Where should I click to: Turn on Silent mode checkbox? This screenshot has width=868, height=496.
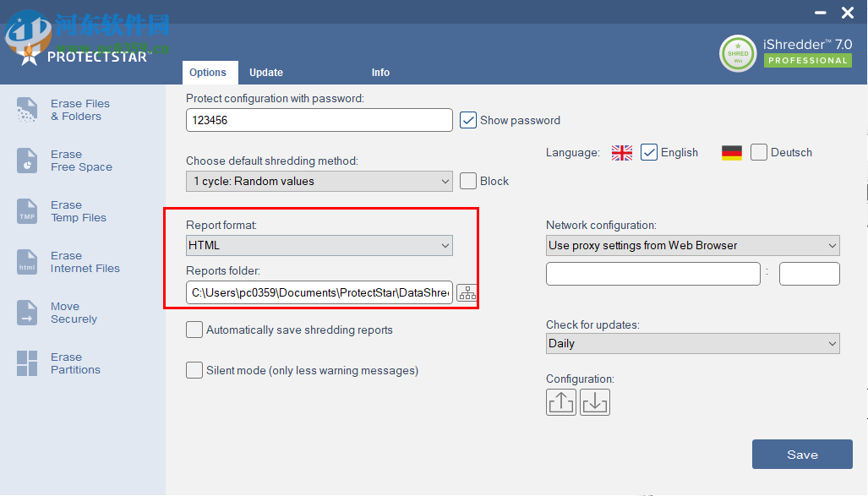pyautogui.click(x=194, y=370)
